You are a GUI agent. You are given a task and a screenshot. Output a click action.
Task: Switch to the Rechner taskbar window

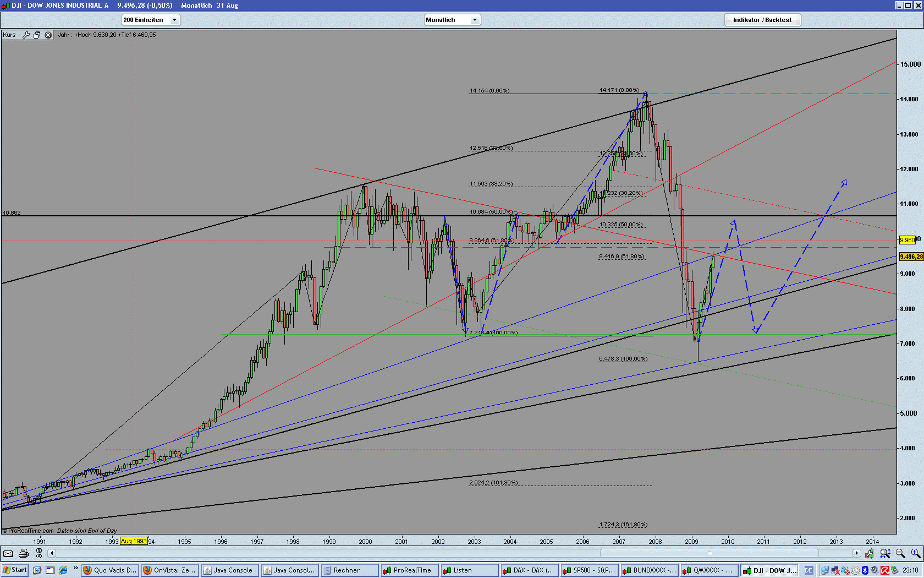point(349,570)
